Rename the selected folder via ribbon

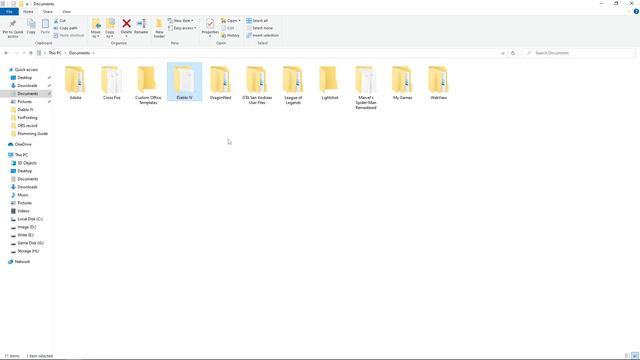141,27
